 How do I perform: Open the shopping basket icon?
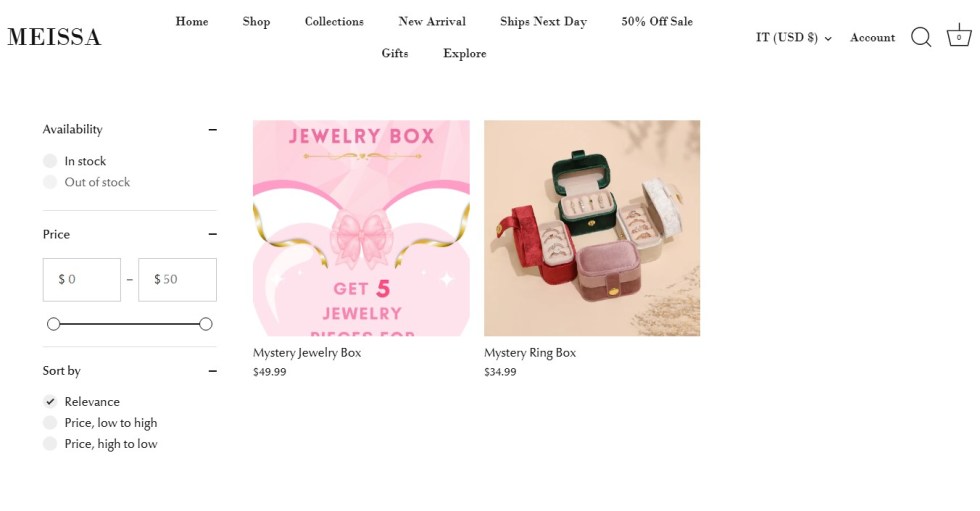click(x=959, y=36)
